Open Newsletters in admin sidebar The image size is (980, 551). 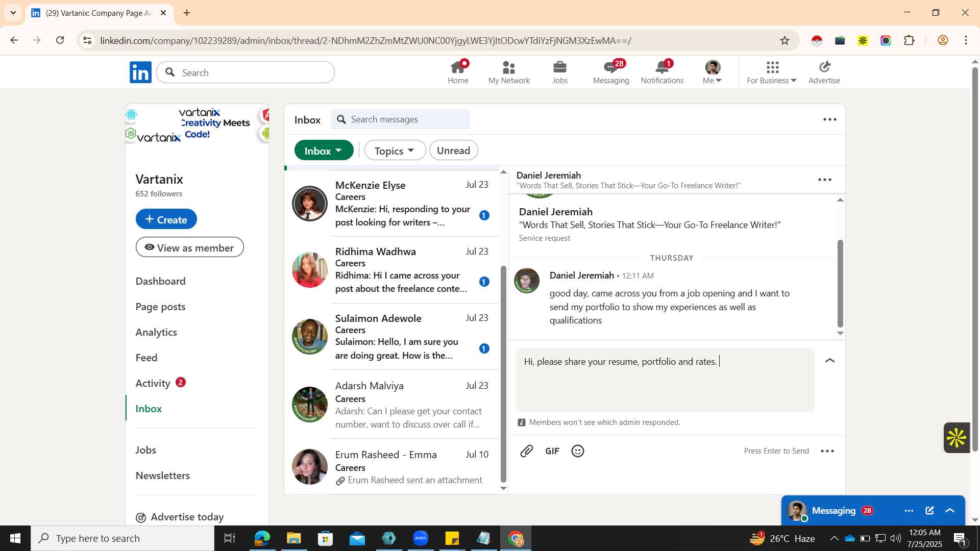(162, 475)
